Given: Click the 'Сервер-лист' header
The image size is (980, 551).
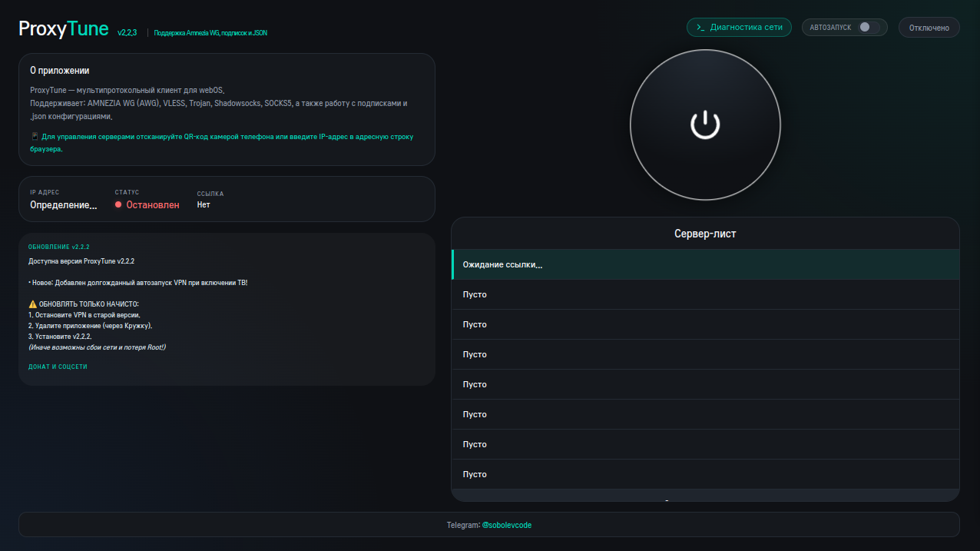Looking at the screenshot, I should 705,234.
